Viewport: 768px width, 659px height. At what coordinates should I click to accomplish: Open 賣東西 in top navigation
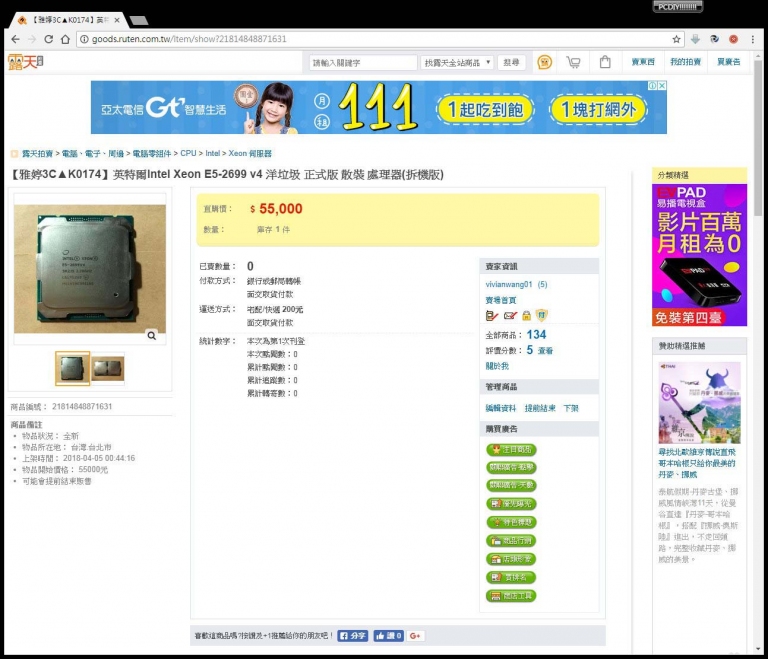pos(643,62)
